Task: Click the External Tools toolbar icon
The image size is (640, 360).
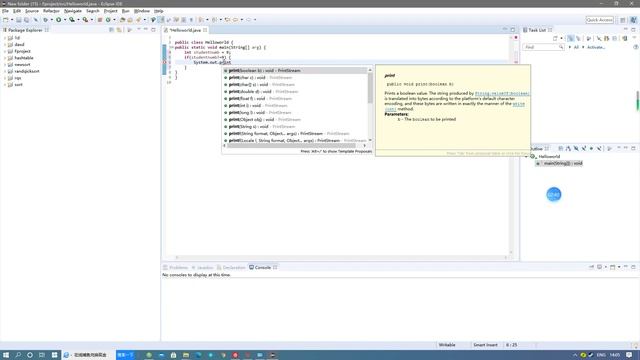Action: (x=85, y=20)
